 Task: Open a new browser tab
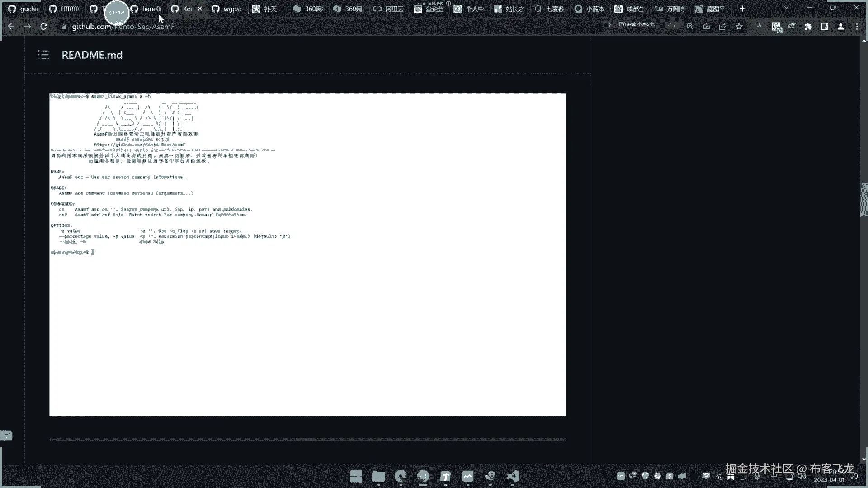click(x=742, y=9)
